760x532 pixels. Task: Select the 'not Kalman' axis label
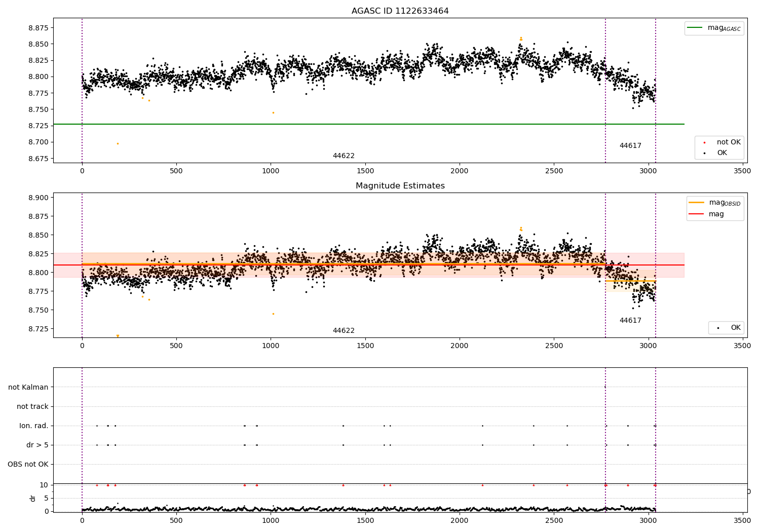tap(28, 388)
